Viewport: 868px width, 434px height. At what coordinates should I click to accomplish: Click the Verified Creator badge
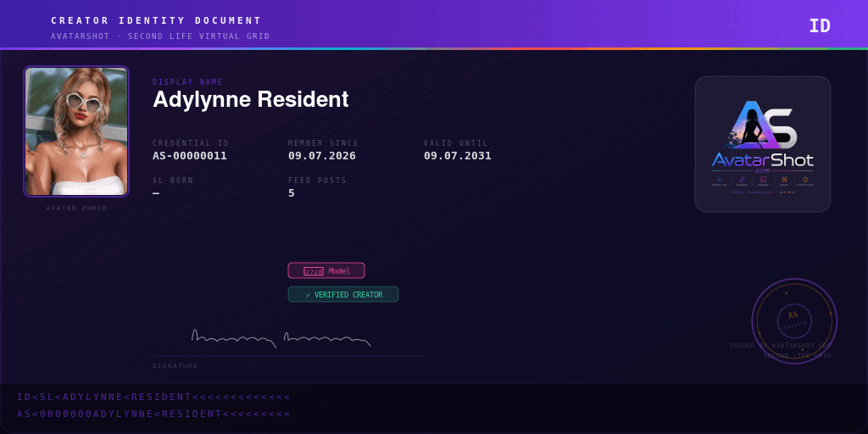pyautogui.click(x=343, y=294)
